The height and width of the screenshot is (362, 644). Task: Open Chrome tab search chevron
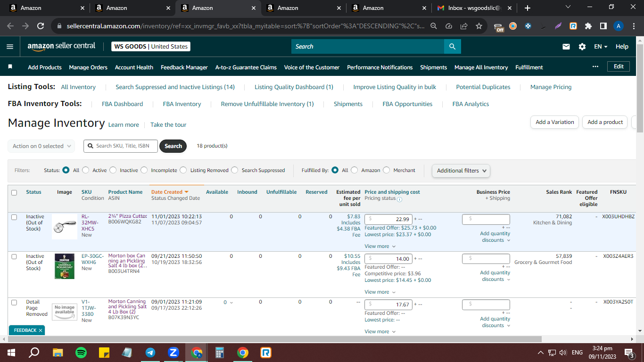(x=568, y=8)
